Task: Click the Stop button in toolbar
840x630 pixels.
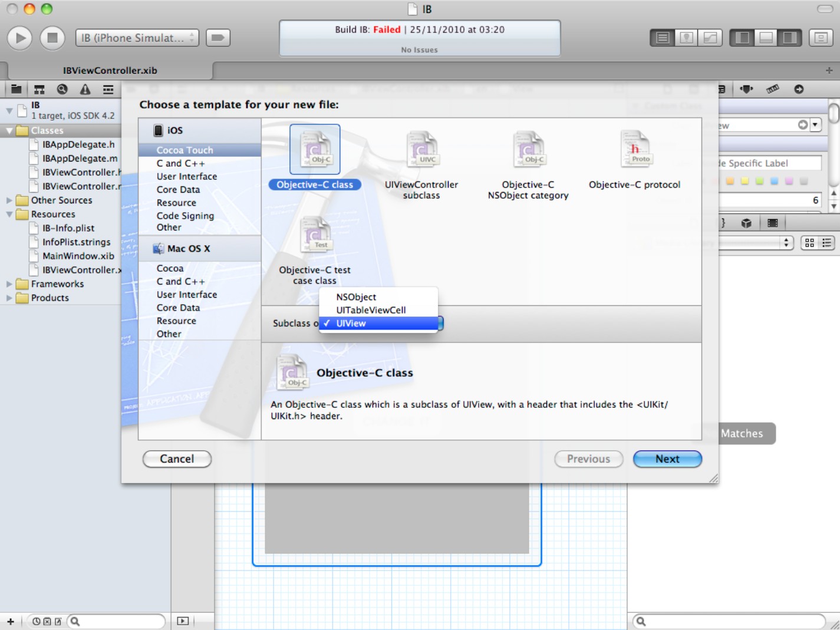Action: coord(52,38)
